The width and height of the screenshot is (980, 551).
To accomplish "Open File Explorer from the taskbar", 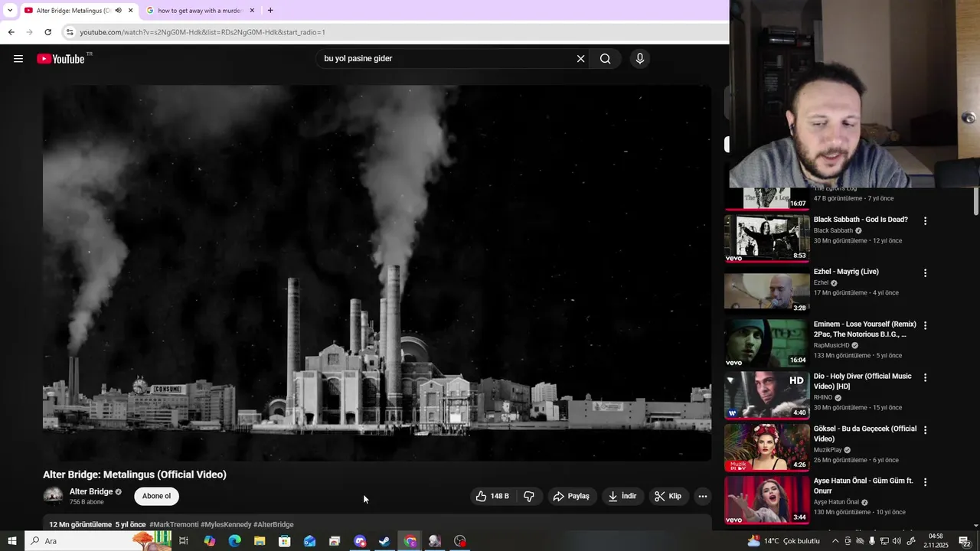I will [260, 541].
